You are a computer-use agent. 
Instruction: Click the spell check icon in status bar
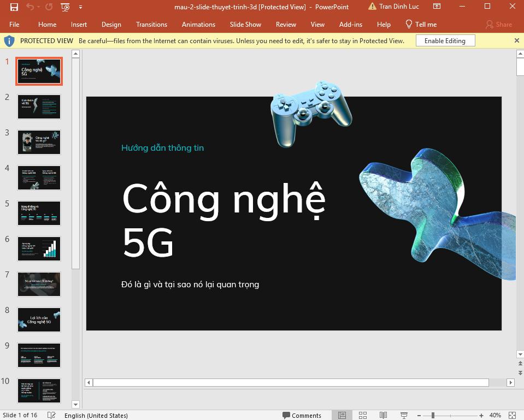[51, 415]
